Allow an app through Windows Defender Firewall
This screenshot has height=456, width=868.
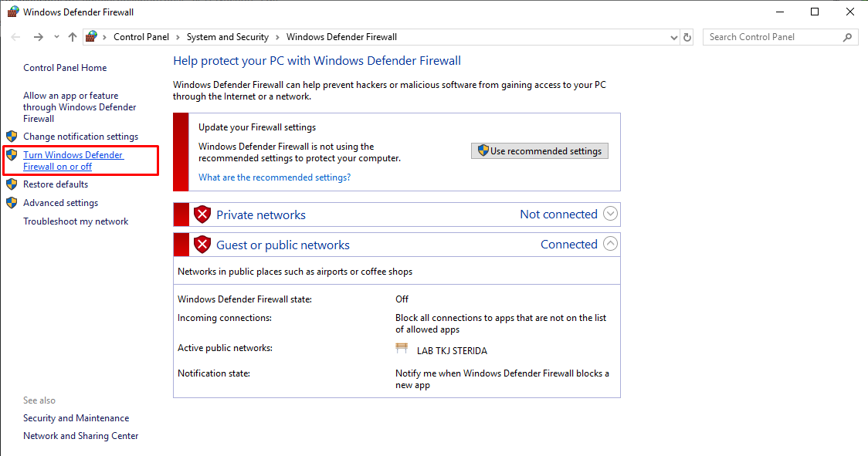[80, 106]
